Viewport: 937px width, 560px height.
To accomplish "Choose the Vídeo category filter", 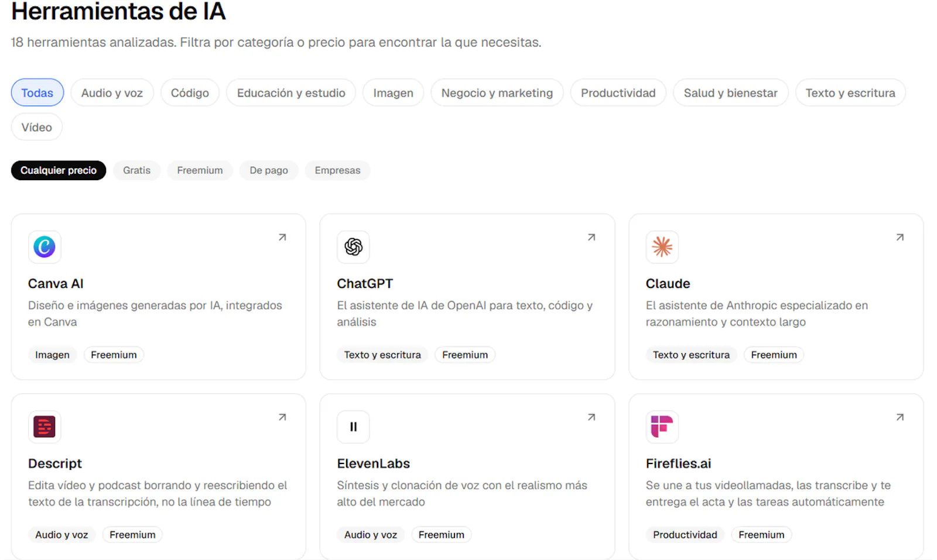I will [36, 127].
